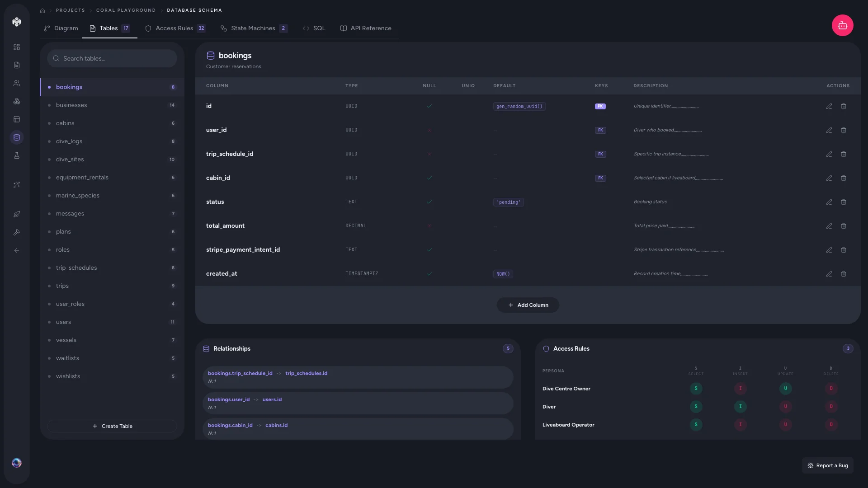Toggle Delete permission for Dive Centre Owner
Viewport: 868px width, 488px height.
tap(831, 389)
